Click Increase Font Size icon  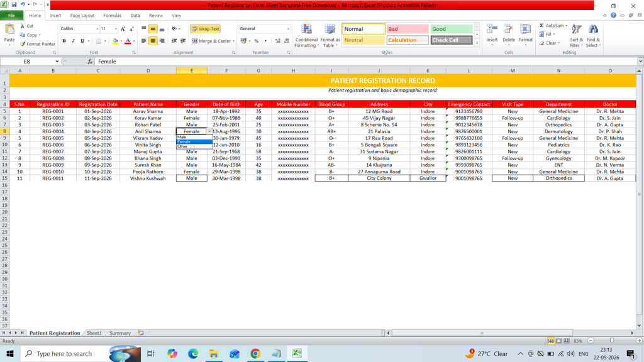tap(123, 29)
